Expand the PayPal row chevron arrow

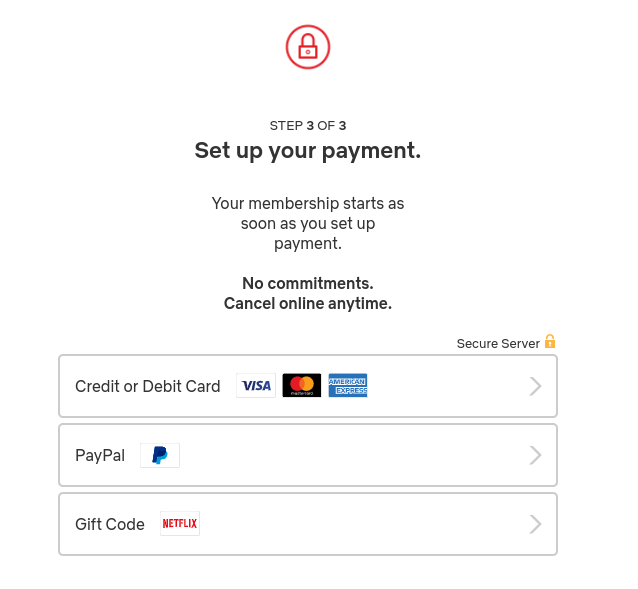(x=535, y=455)
